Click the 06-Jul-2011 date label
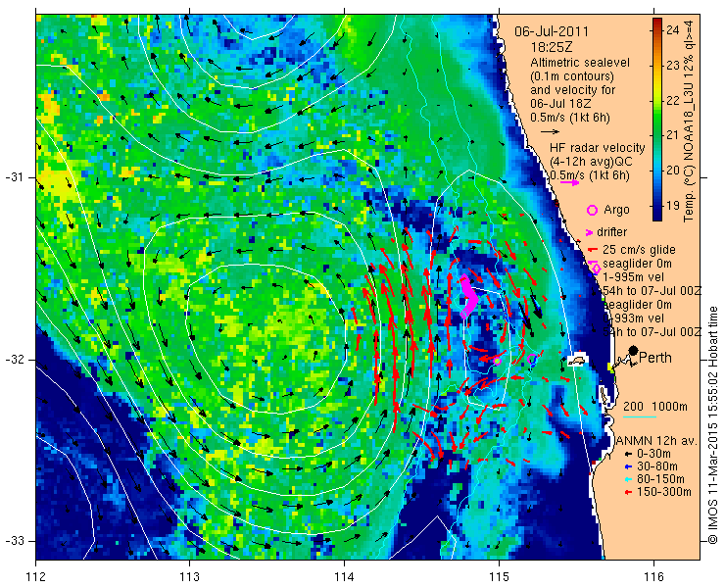 [x=552, y=32]
